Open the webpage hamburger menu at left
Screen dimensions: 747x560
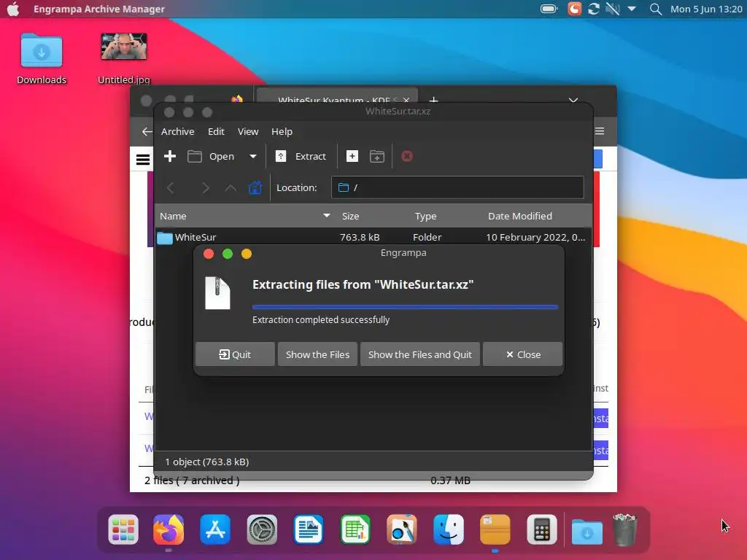coord(143,160)
